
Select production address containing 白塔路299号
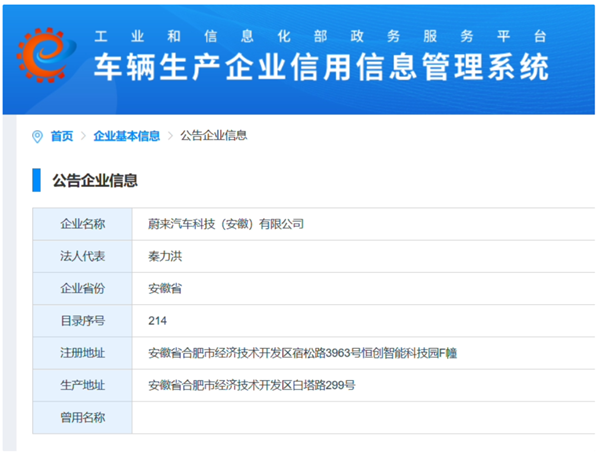point(251,385)
